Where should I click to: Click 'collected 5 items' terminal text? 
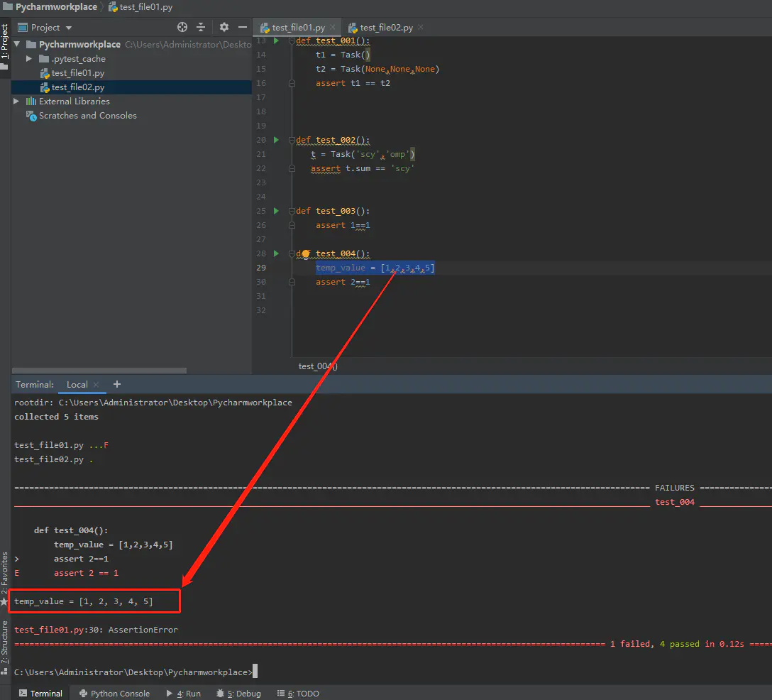(x=56, y=417)
